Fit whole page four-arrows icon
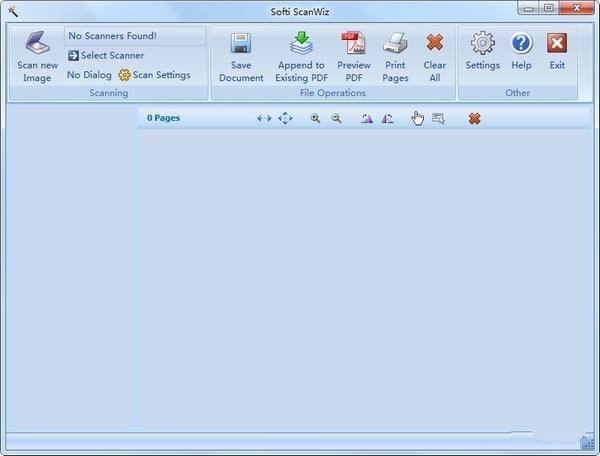Screen dimensions: 600x456 (285, 119)
